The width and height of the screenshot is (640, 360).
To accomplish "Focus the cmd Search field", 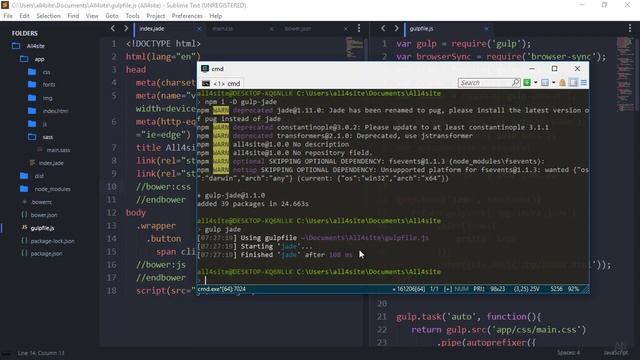I will [x=484, y=83].
